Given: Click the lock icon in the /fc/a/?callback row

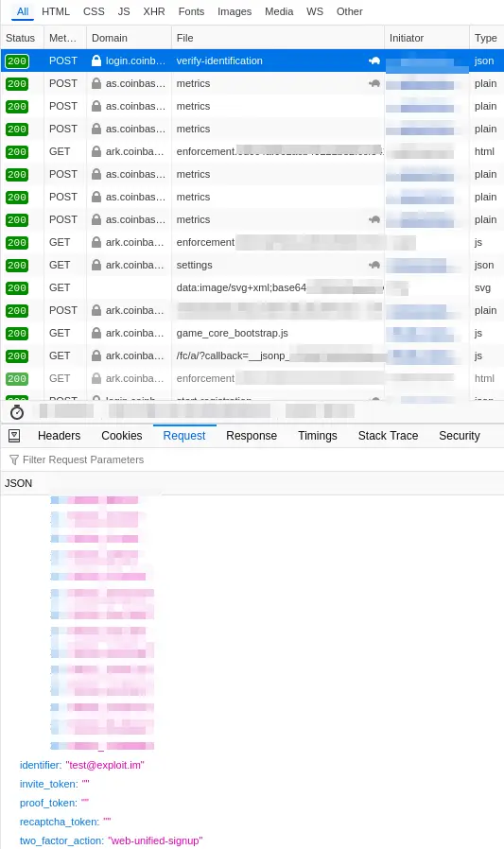Looking at the screenshot, I should pos(96,355).
